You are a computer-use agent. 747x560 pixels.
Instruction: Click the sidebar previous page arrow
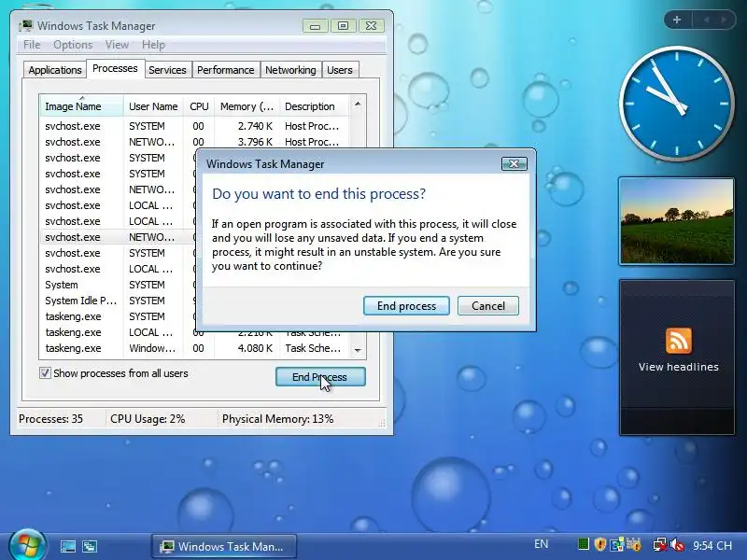[x=707, y=20]
